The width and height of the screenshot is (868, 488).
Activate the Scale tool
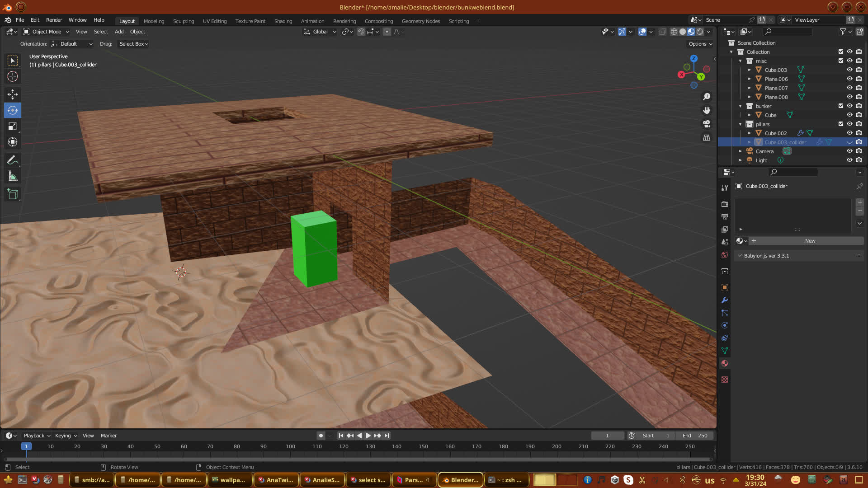(x=13, y=127)
